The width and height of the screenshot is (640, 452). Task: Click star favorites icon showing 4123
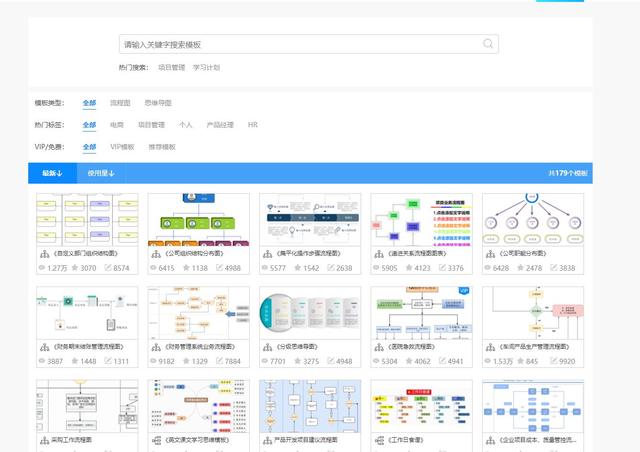click(x=409, y=268)
